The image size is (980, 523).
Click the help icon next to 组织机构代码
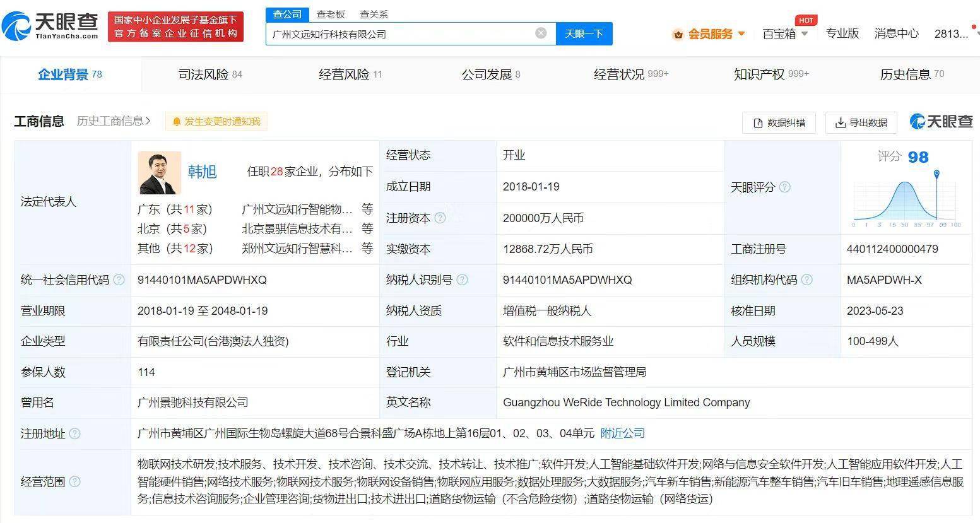[806, 280]
